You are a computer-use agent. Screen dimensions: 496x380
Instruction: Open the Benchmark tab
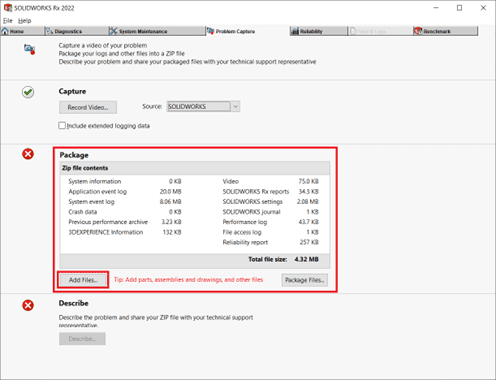tap(445, 31)
